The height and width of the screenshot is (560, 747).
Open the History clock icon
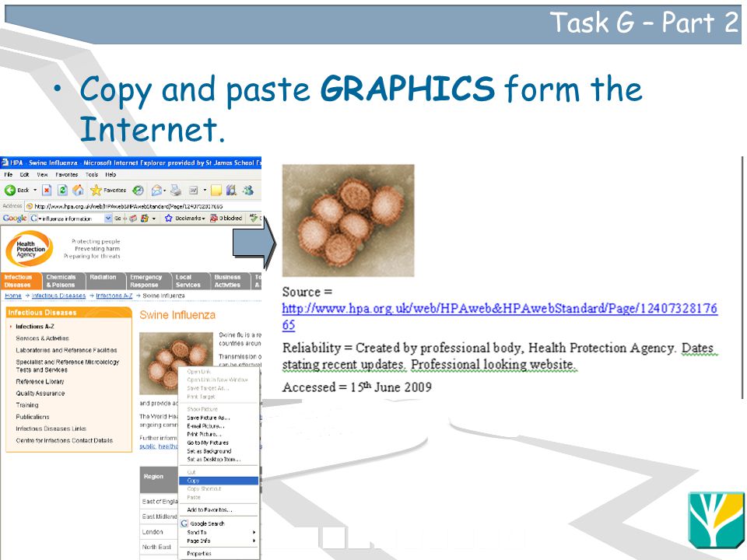[x=139, y=191]
